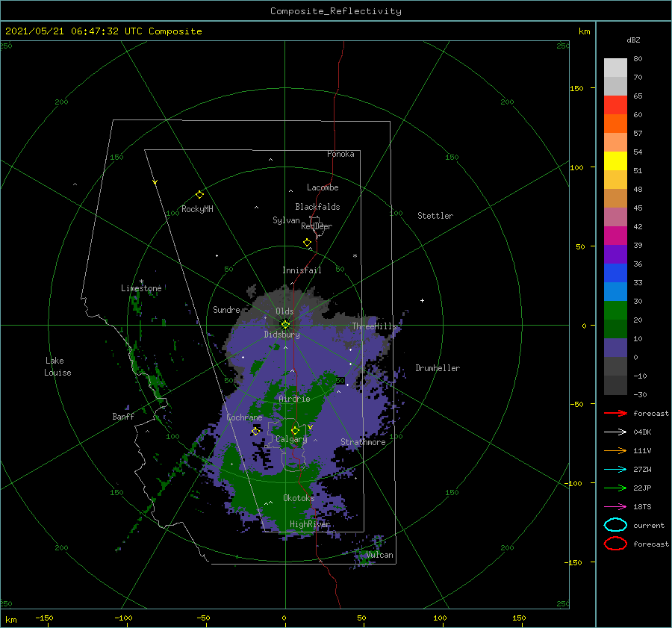Click the Lacombe town label

(323, 187)
